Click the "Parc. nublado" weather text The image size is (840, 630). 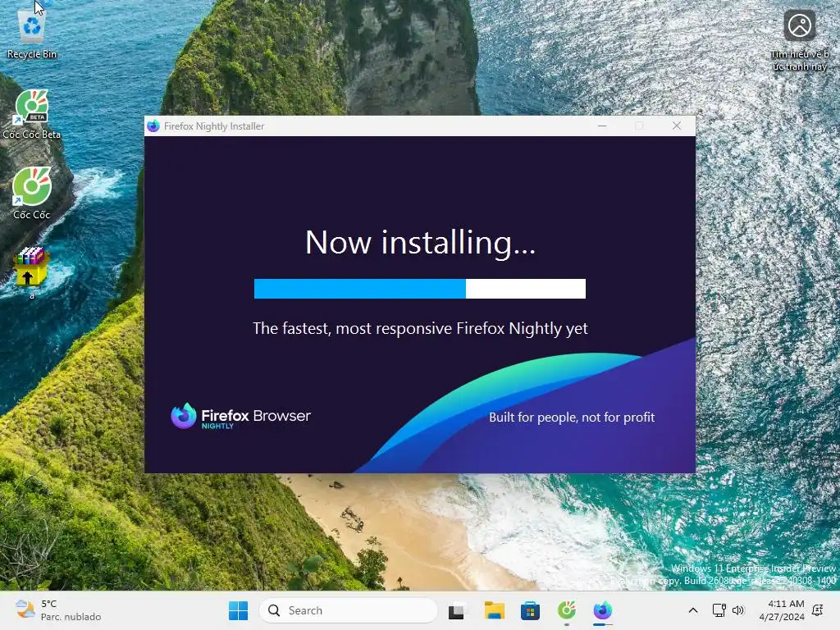coord(71,617)
